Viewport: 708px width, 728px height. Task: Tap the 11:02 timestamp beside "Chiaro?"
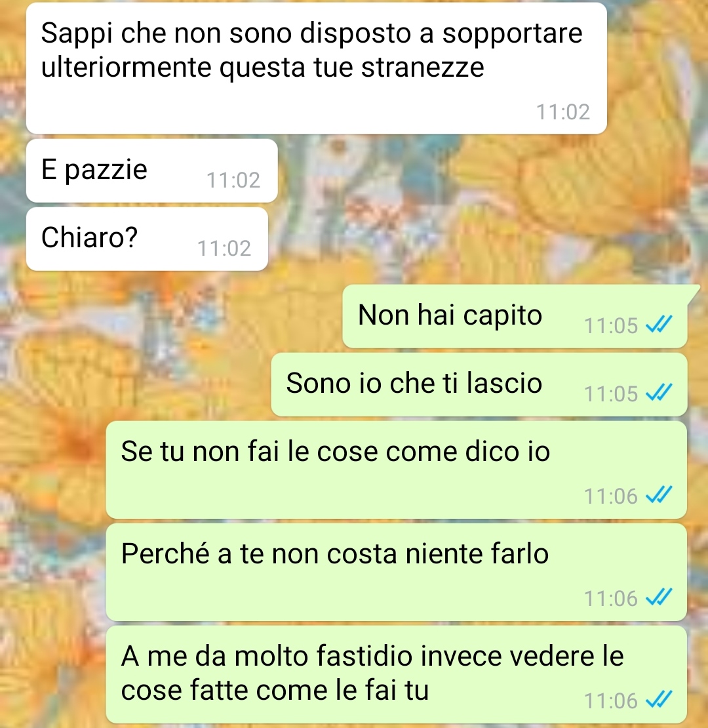tap(225, 249)
